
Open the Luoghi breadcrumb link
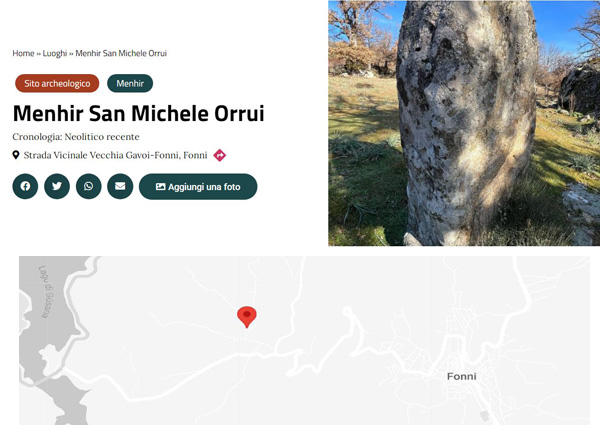coord(55,53)
